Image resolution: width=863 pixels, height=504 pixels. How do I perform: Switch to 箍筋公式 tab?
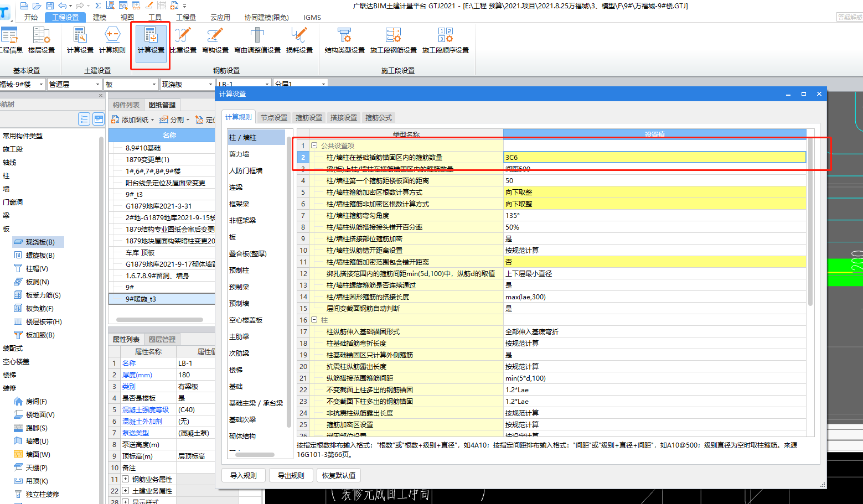point(379,117)
